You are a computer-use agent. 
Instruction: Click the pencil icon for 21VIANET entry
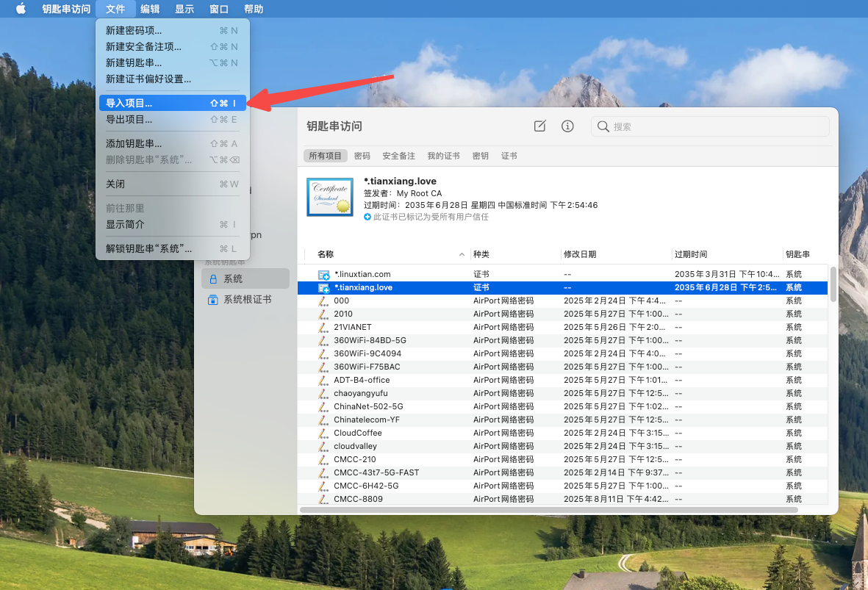point(323,327)
